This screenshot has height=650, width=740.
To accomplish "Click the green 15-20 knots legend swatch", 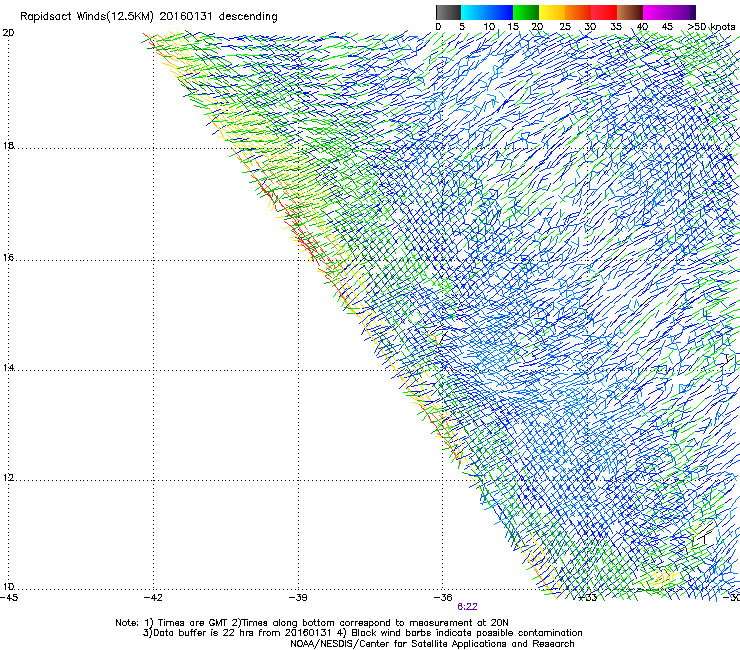I will pos(526,12).
